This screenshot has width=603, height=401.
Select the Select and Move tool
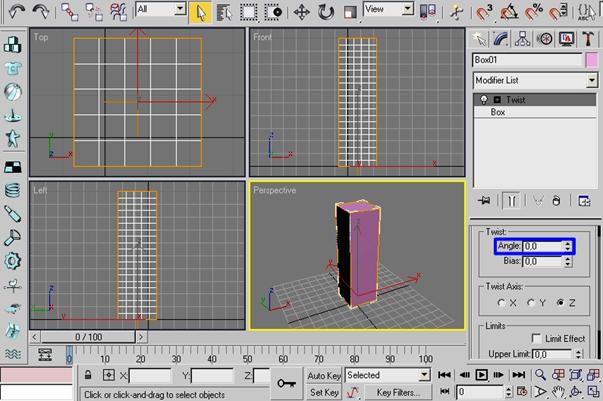[301, 12]
